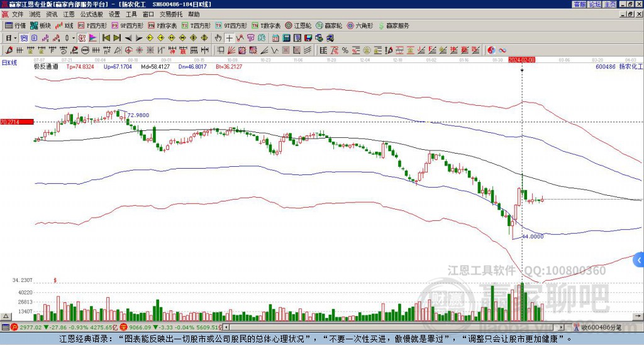
Task: Open 赢家服务 with dollar icon
Action: coord(394,25)
